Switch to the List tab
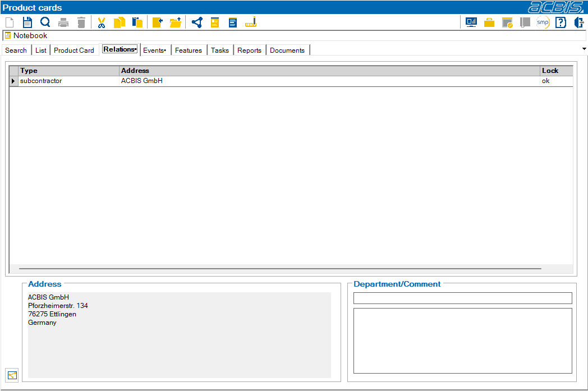Viewport: 588px width, 391px height. point(41,50)
